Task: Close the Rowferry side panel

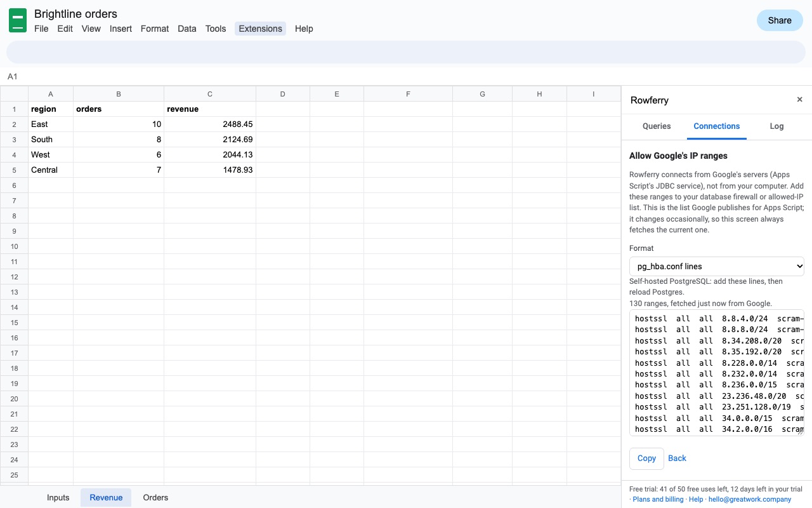Action: 799,100
